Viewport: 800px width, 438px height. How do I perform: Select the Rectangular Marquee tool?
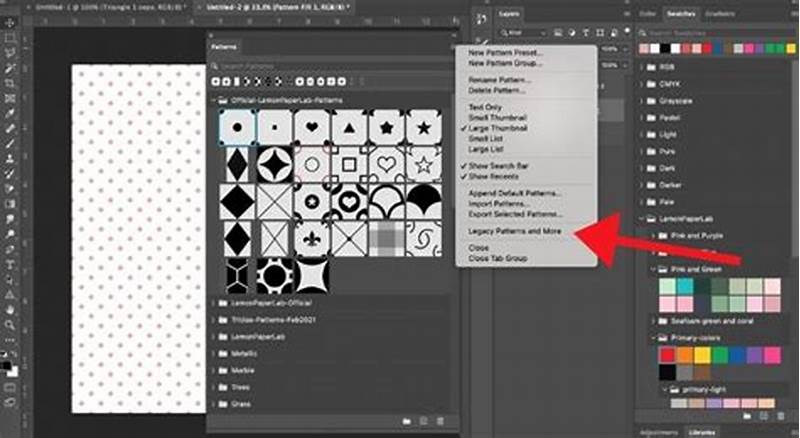click(10, 38)
